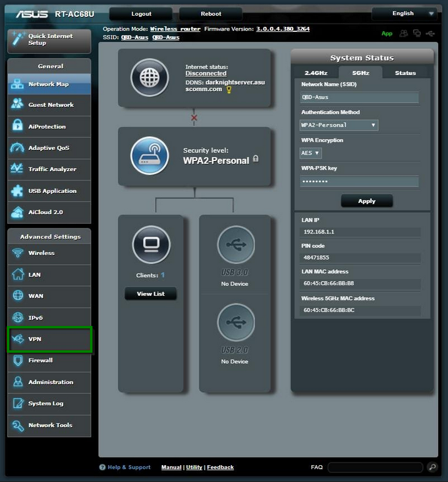Viewport: 448px width, 482px height.
Task: Click the wireless router icon in the network map
Action: coord(149,155)
